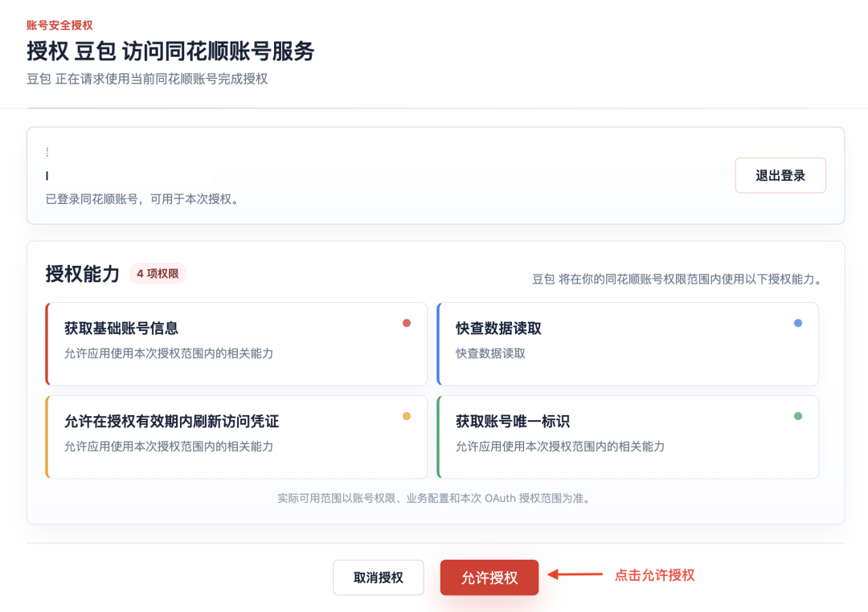Click description under 获取基础账号信息 title

tap(168, 353)
